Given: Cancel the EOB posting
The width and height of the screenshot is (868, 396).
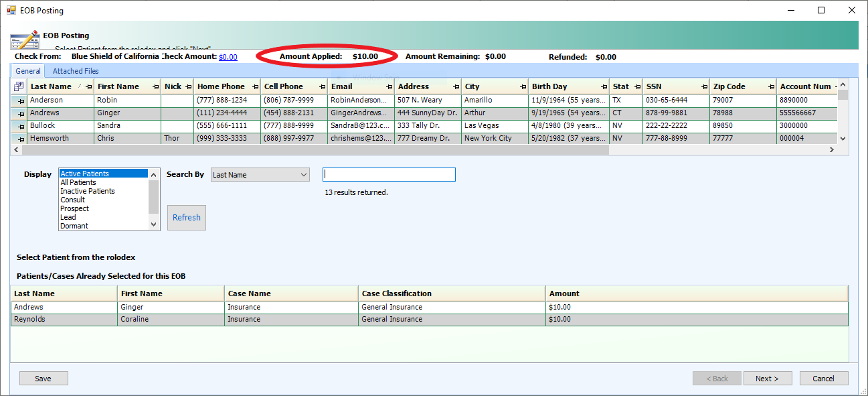Looking at the screenshot, I should point(824,379).
